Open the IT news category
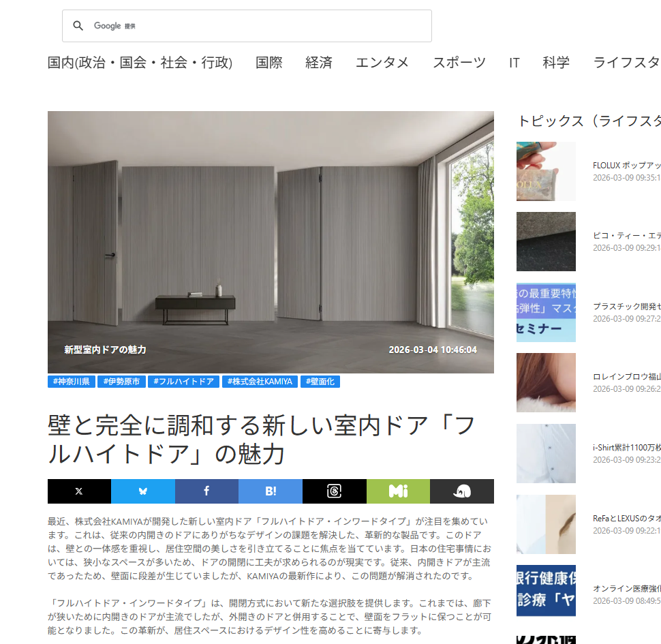This screenshot has height=644, width=661. coord(514,63)
